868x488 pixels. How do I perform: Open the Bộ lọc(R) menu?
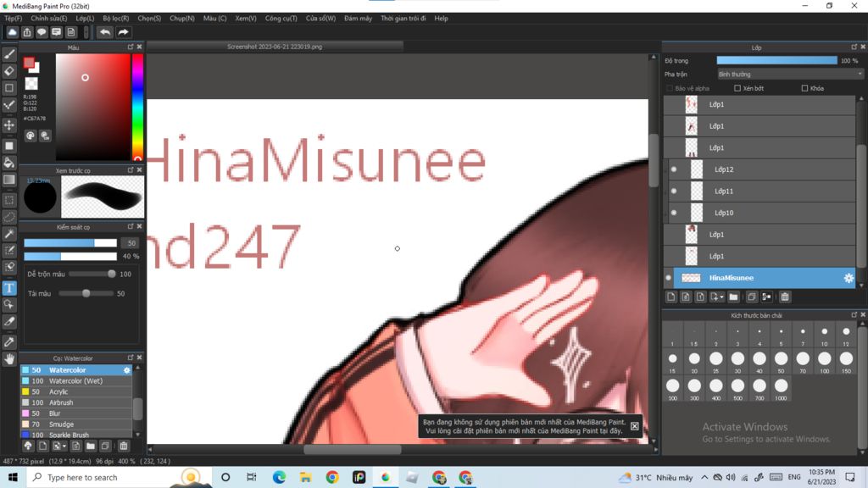click(x=115, y=19)
